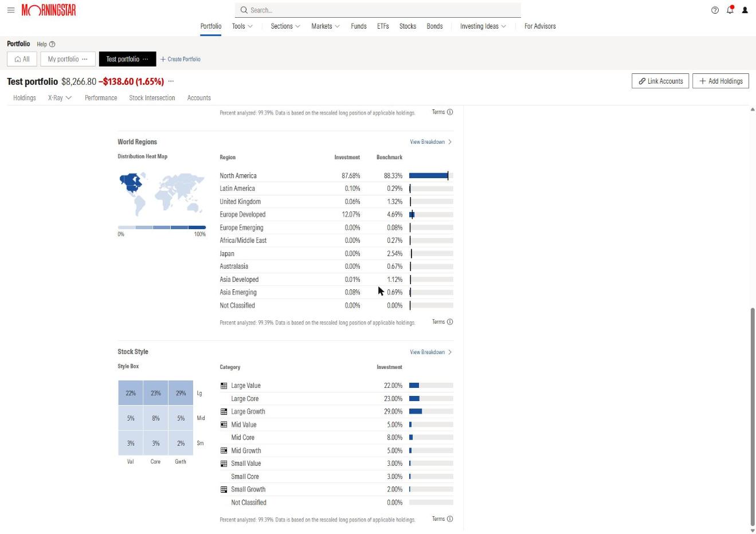Open the user account icon

745,10
